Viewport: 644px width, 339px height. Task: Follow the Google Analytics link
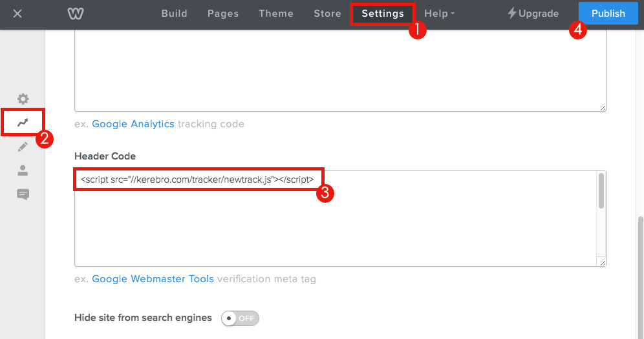coord(133,124)
